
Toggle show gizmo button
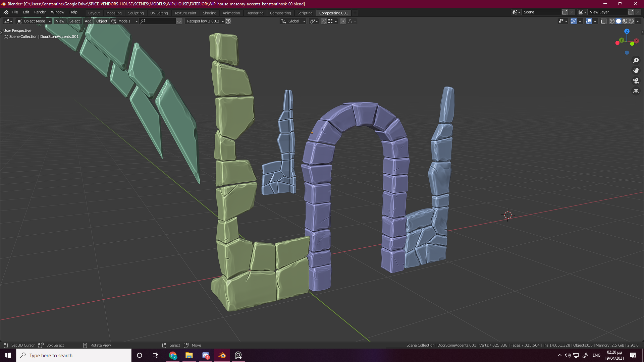tap(574, 21)
